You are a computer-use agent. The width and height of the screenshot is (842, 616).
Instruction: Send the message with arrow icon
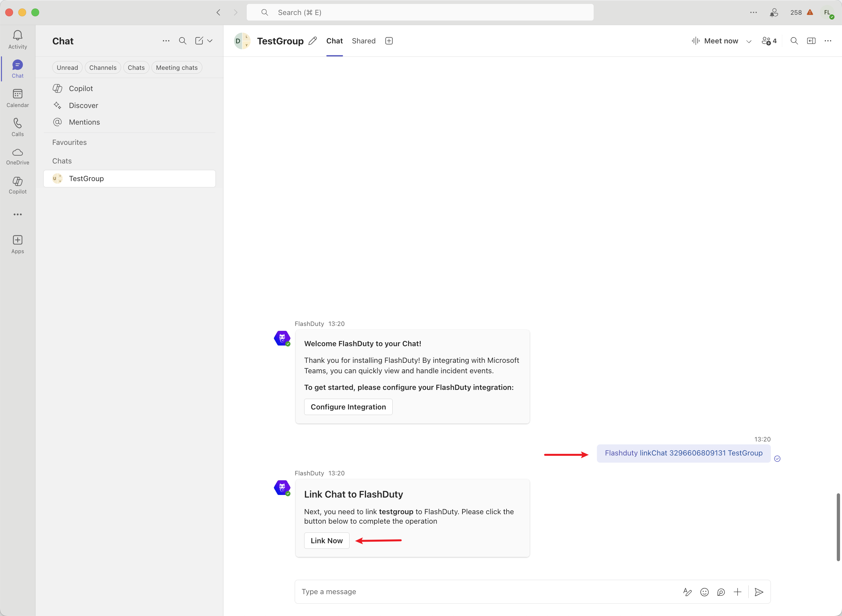click(759, 592)
